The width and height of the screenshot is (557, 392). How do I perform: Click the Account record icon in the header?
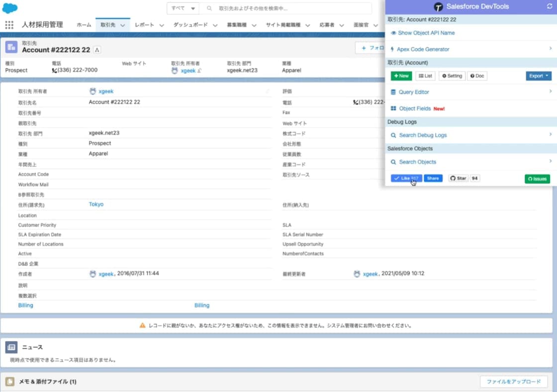tap(11, 47)
